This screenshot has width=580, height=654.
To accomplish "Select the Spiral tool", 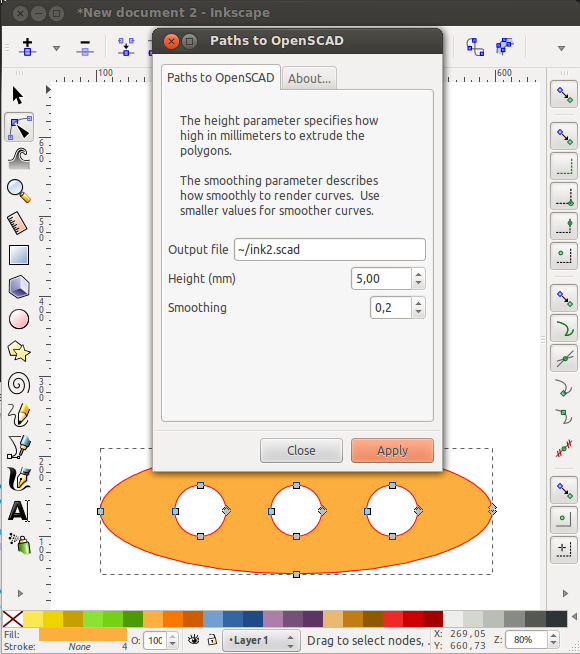I will [x=19, y=383].
